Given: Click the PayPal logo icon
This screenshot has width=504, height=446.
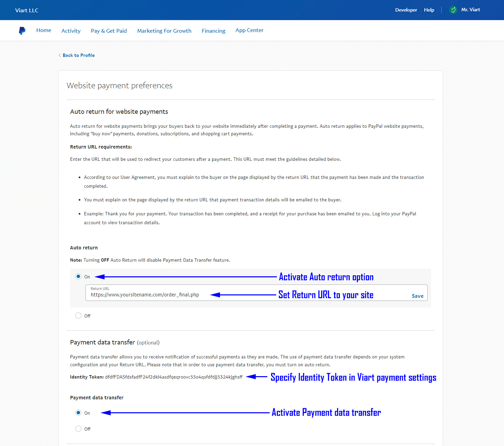Looking at the screenshot, I should click(22, 31).
